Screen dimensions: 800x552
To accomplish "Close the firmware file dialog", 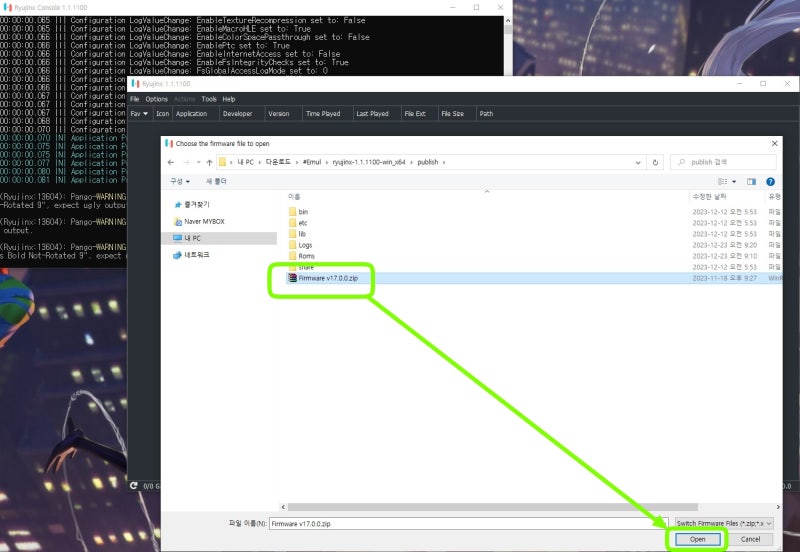I will point(774,143).
